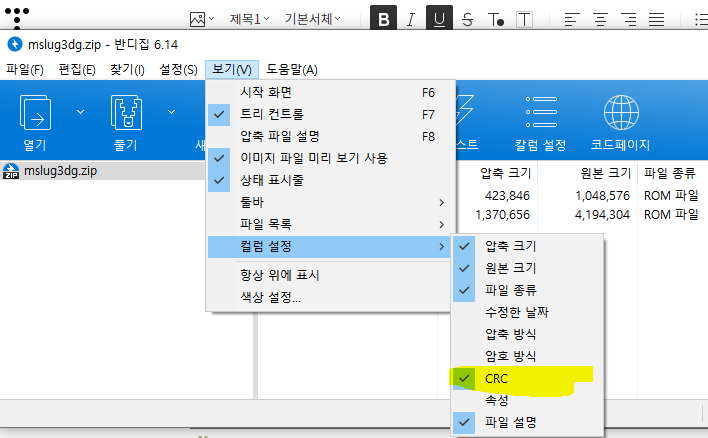This screenshot has height=438, width=708.
Task: Click the list icon at the editor toolbar edge
Action: click(701, 19)
